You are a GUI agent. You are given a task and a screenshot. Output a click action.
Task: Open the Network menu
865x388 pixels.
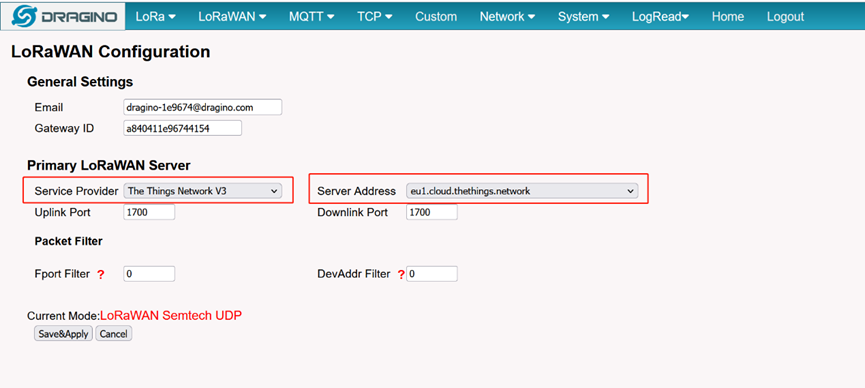pos(507,17)
